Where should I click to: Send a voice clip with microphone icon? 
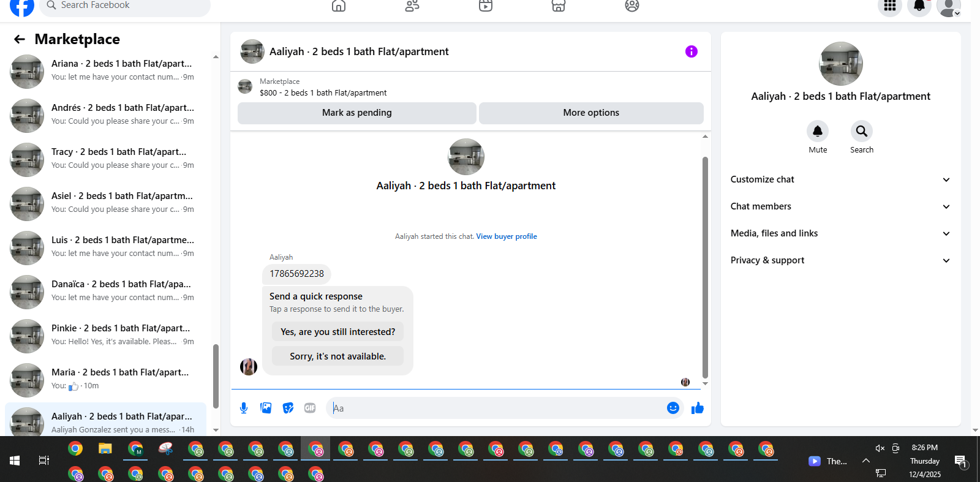click(244, 408)
